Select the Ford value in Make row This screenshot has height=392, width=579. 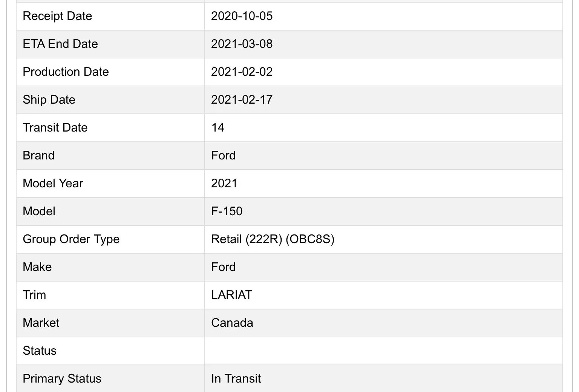tap(223, 267)
